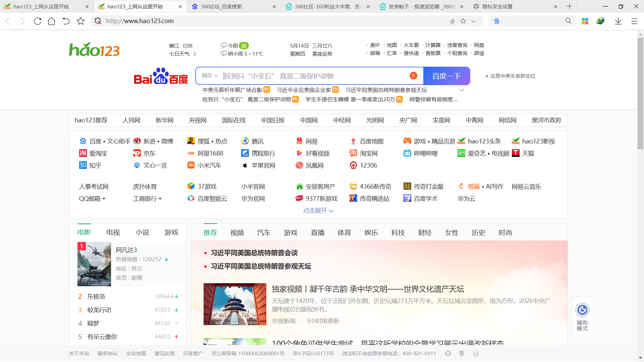Screen dimensions: 644x362
Task: Click the site security icon in address bar
Action: coord(98,21)
